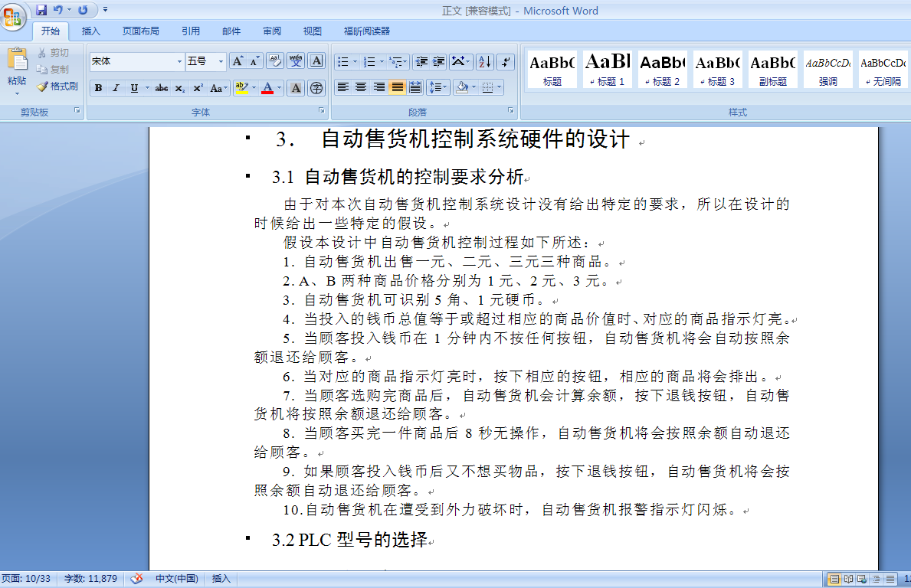911x588 pixels.
Task: Switch to the full screen reading view
Action: [848, 579]
